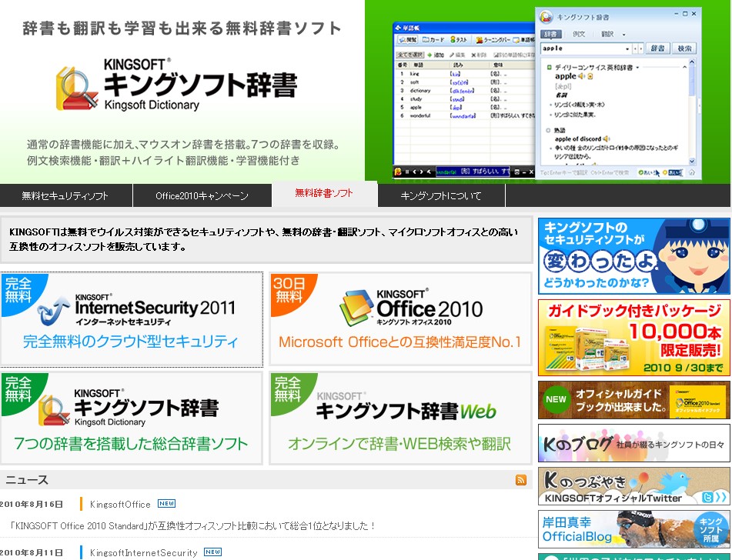Click the Internet Security 2011 product banner
The image size is (732, 560).
pyautogui.click(x=132, y=319)
